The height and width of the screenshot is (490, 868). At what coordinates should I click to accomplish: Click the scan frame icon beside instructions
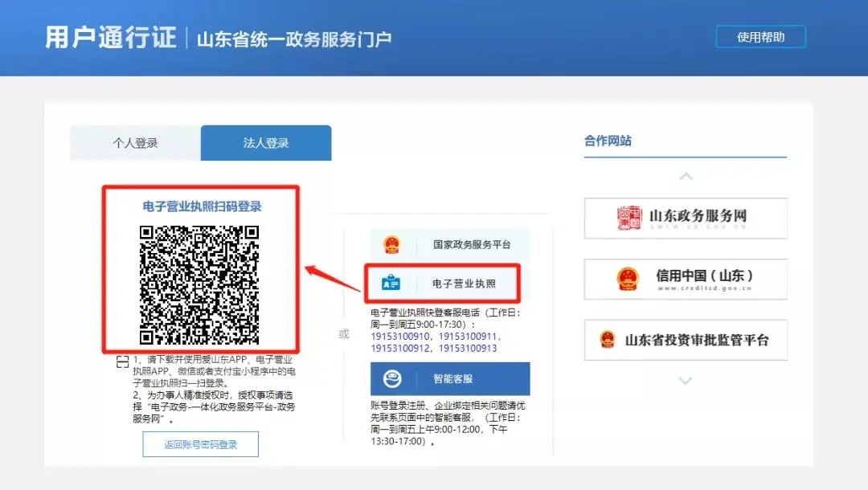(122, 362)
